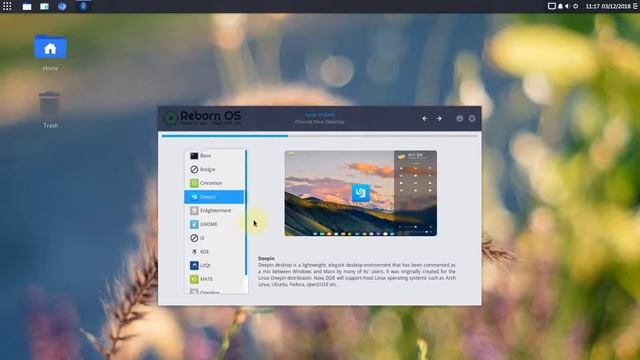Click the active installer taskbar item
Screen dimensions: 640x360
coord(83,6)
